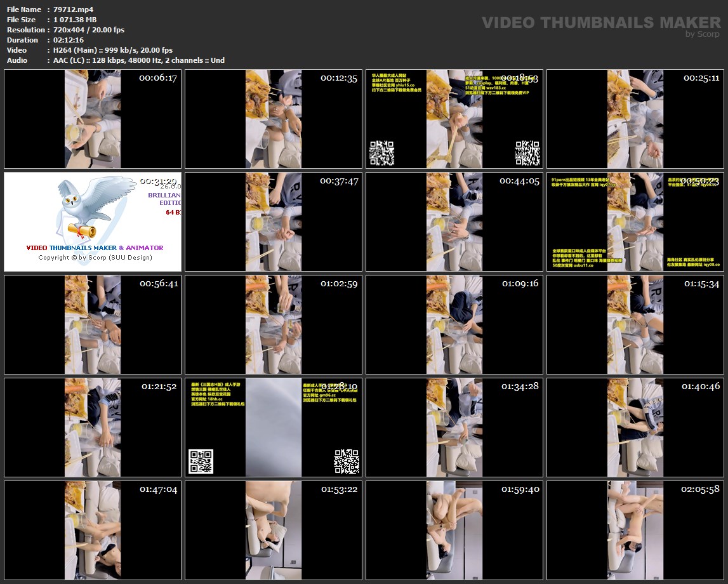Image resolution: width=728 pixels, height=584 pixels.
Task: Click the Duration value 02:12:16
Action: pyautogui.click(x=69, y=40)
